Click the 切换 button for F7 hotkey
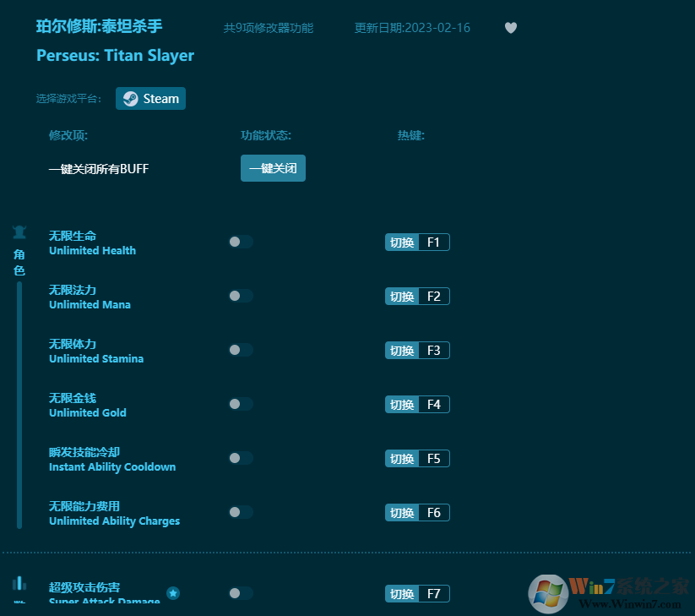 pos(402,594)
